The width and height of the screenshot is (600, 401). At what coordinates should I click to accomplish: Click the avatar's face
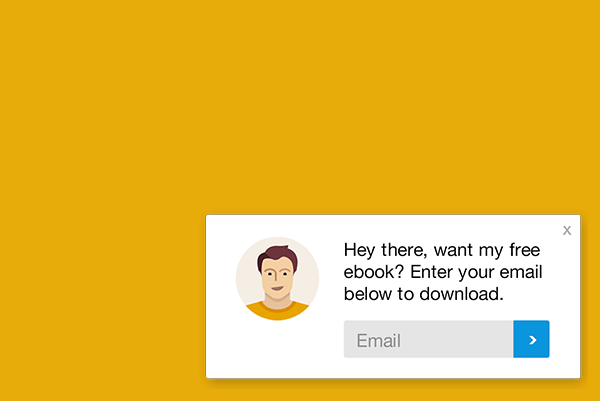click(278, 283)
